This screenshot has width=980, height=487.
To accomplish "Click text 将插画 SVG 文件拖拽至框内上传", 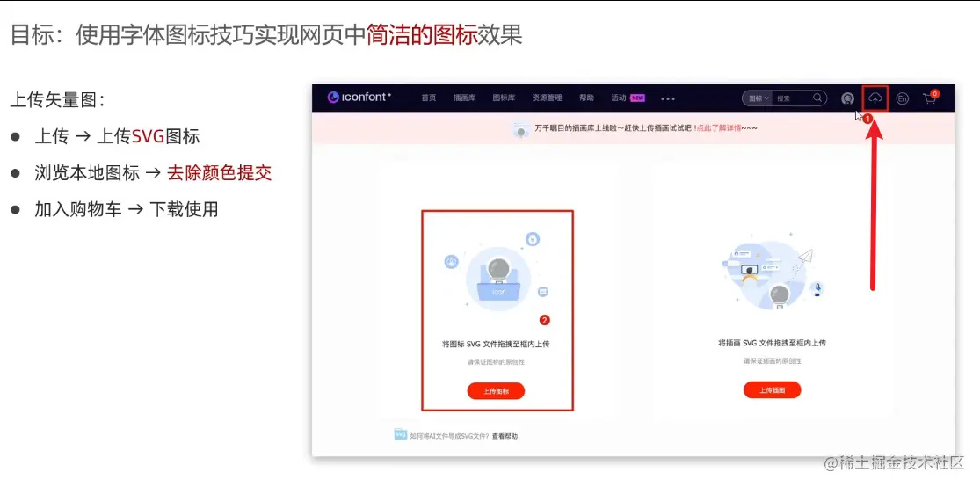I will tap(773, 343).
